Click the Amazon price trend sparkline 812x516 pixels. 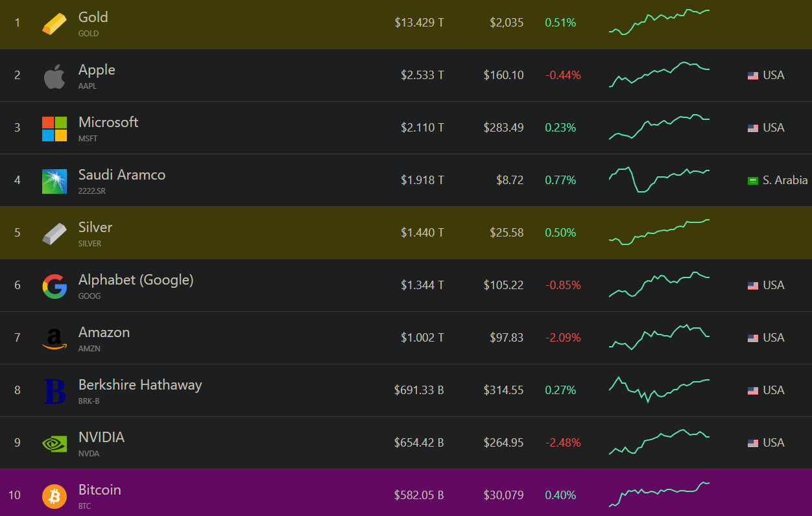pyautogui.click(x=660, y=337)
